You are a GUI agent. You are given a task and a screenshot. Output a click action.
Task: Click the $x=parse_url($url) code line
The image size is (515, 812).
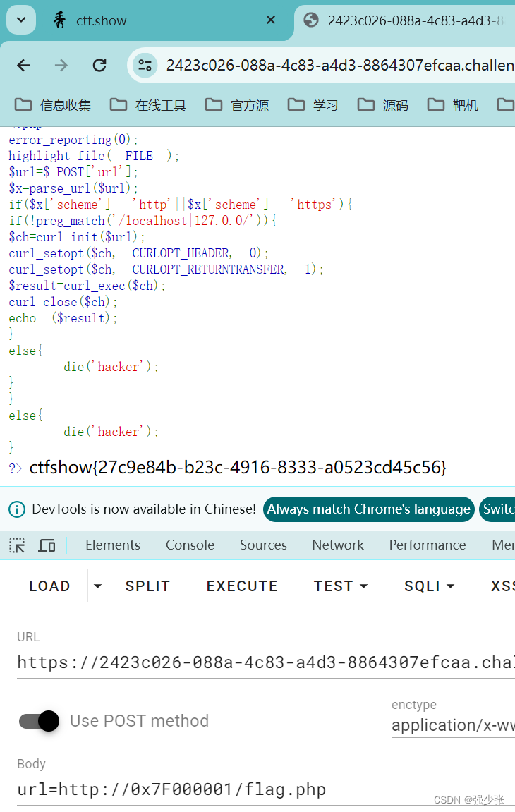[73, 188]
